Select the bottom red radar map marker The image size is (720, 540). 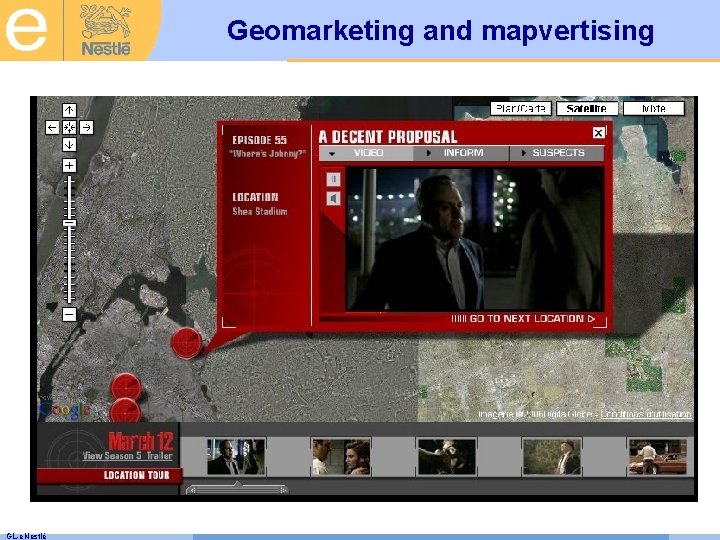[x=125, y=411]
